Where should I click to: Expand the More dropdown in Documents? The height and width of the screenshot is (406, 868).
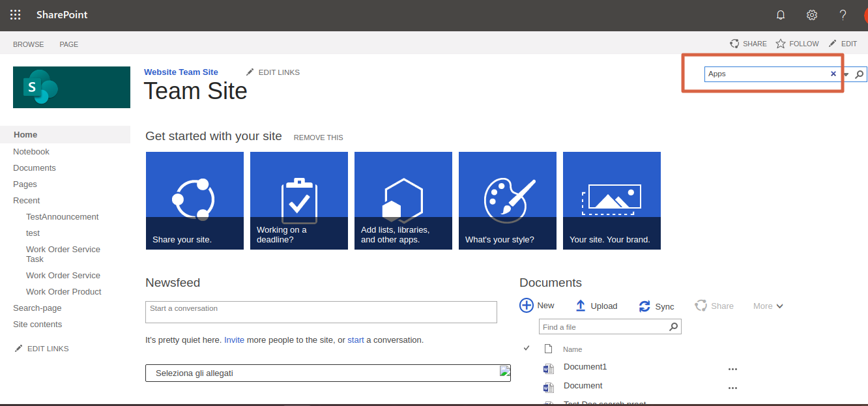coord(768,306)
